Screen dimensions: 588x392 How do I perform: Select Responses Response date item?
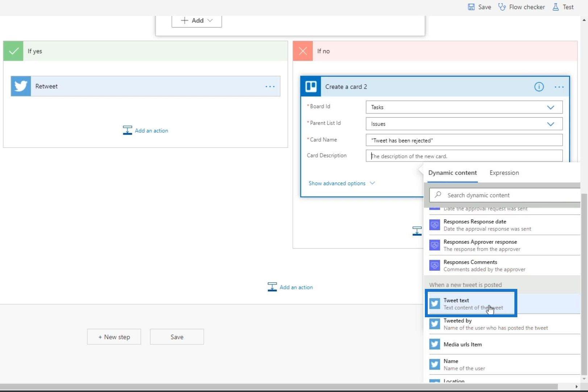502,225
